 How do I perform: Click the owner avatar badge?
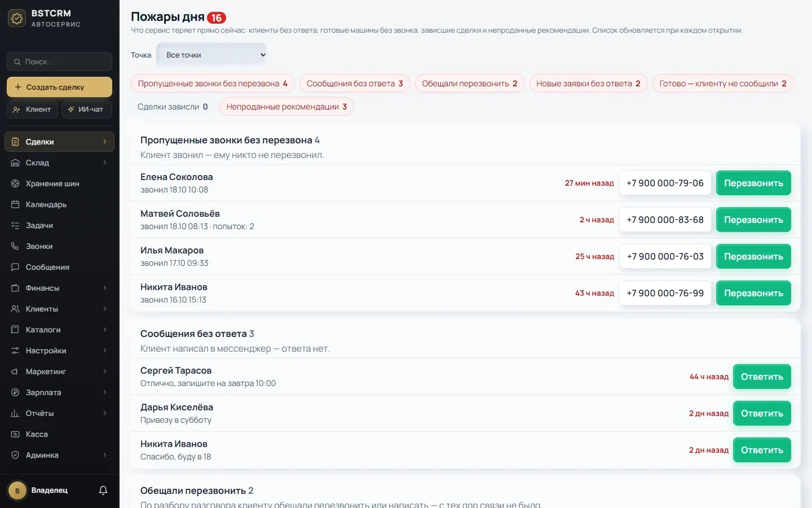[x=17, y=491]
